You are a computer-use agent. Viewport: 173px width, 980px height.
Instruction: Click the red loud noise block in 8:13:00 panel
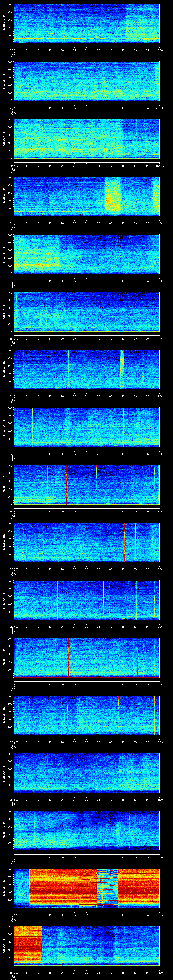[x=27, y=945]
